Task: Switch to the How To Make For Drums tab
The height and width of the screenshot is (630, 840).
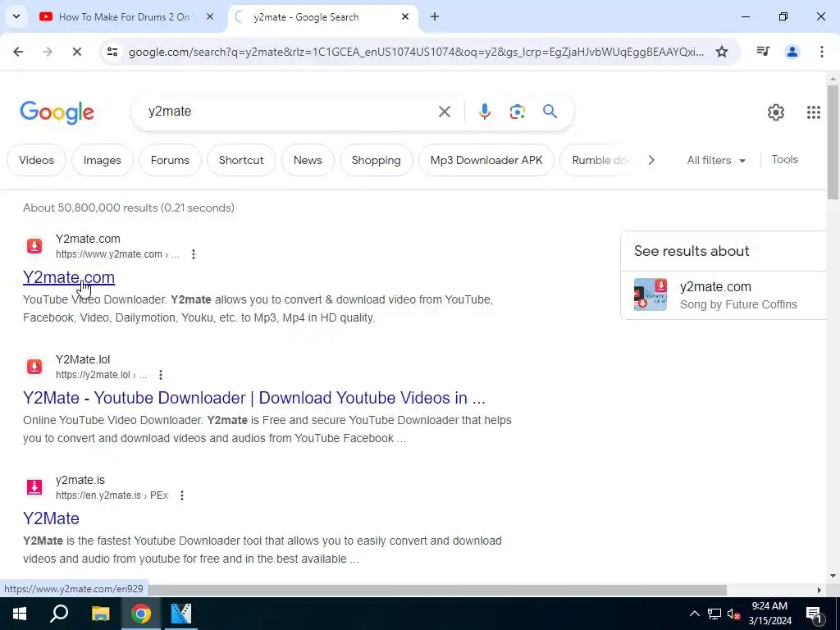Action: 124,17
